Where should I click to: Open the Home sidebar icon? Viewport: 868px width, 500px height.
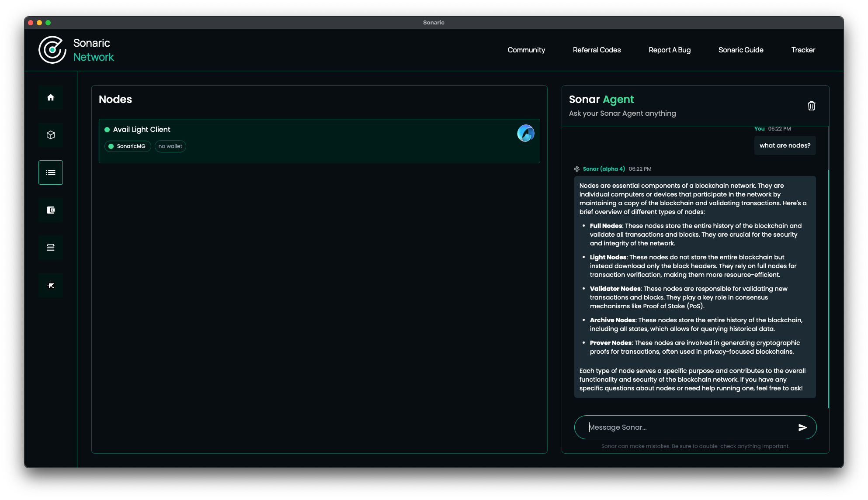51,97
